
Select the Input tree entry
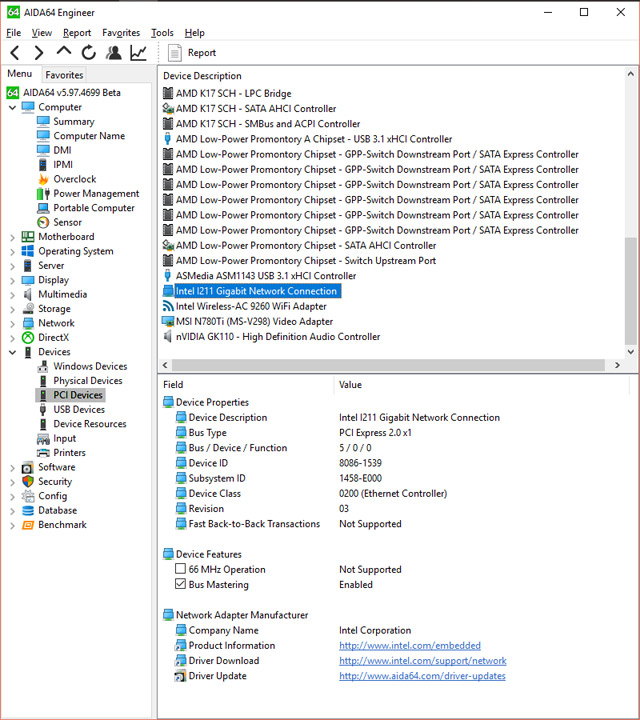[x=64, y=438]
